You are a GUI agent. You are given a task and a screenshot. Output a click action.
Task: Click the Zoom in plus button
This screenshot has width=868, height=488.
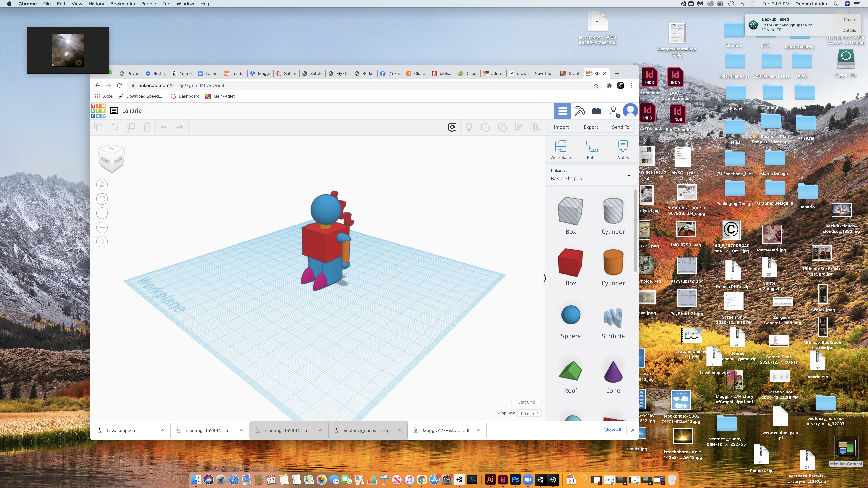click(102, 213)
